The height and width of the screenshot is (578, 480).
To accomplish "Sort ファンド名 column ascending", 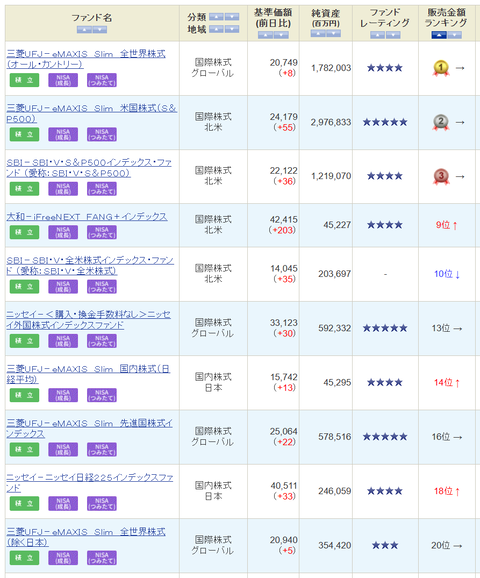I will pos(84,29).
